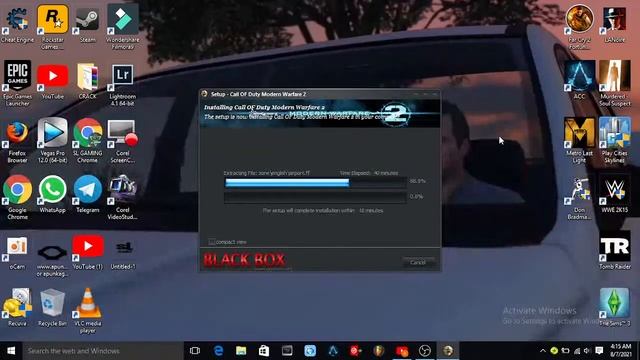Open Cheat Engine desktop shortcut

[17, 24]
